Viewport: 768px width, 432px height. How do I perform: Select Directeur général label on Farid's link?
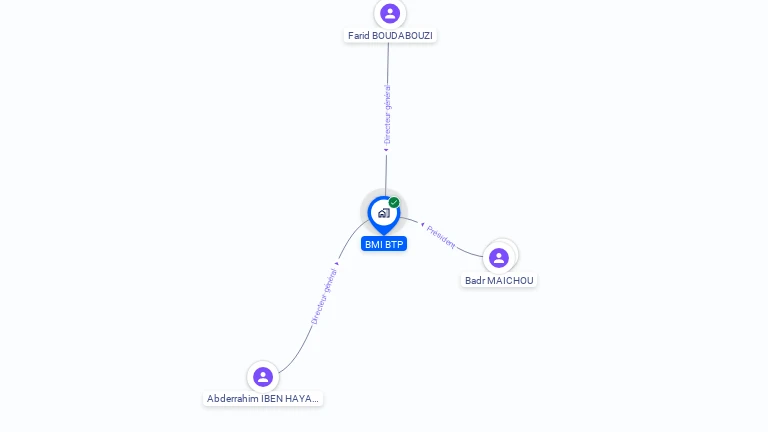[x=387, y=115]
